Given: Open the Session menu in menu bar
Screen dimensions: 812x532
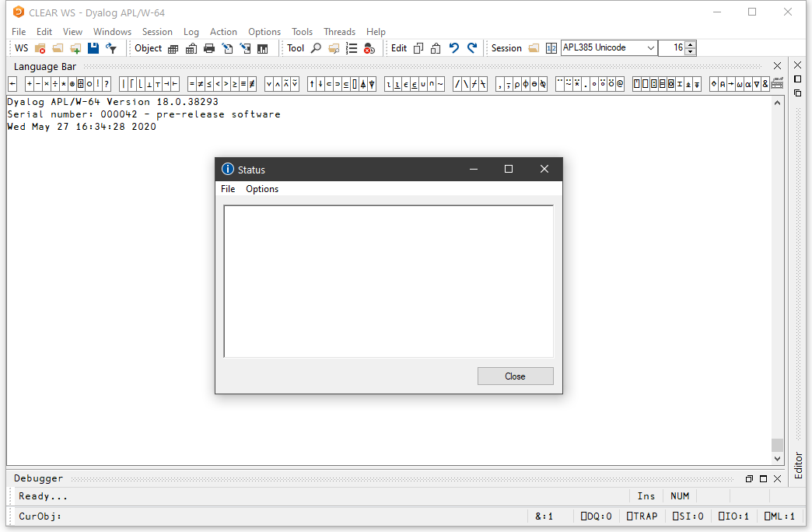Looking at the screenshot, I should tap(157, 32).
